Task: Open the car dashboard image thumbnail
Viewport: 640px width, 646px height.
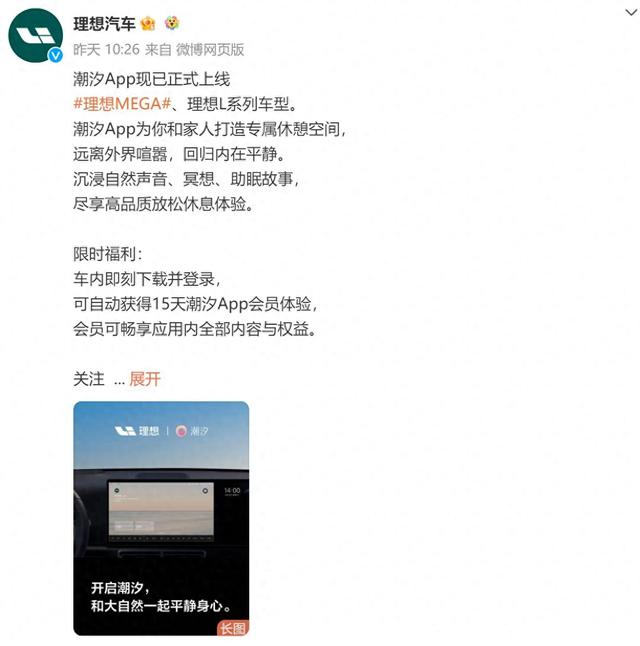Action: coord(161,518)
